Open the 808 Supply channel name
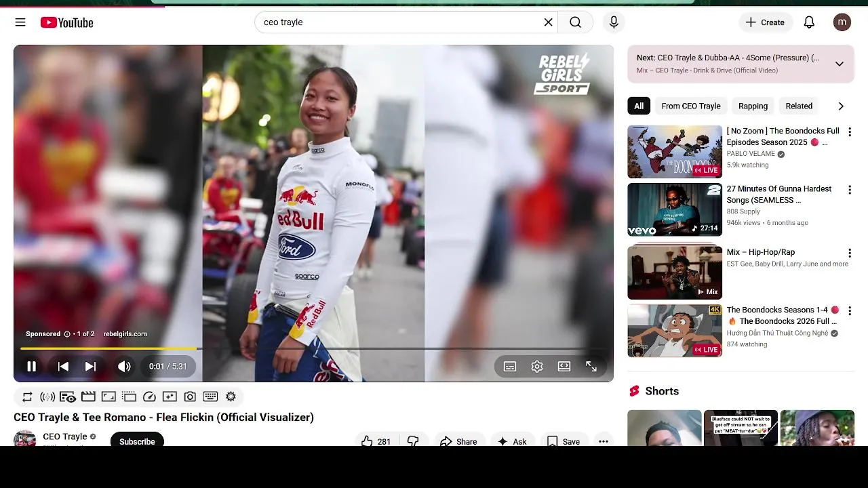The width and height of the screenshot is (868, 488). coord(743,211)
